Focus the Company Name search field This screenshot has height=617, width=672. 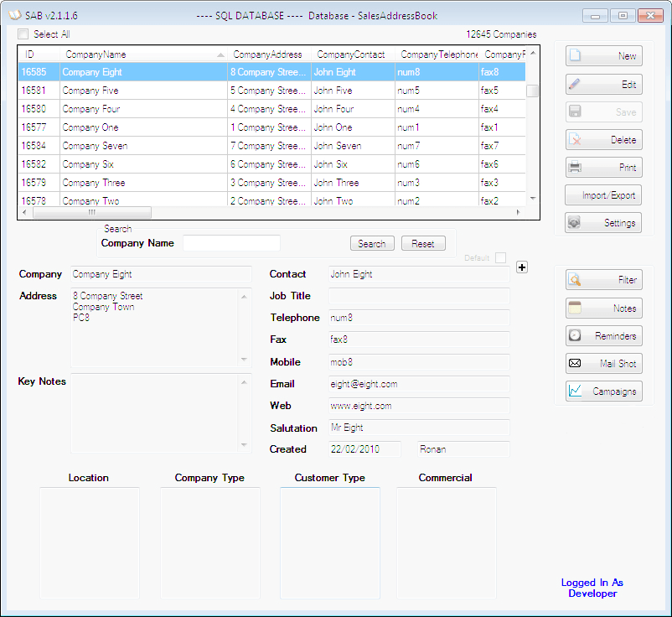point(231,243)
